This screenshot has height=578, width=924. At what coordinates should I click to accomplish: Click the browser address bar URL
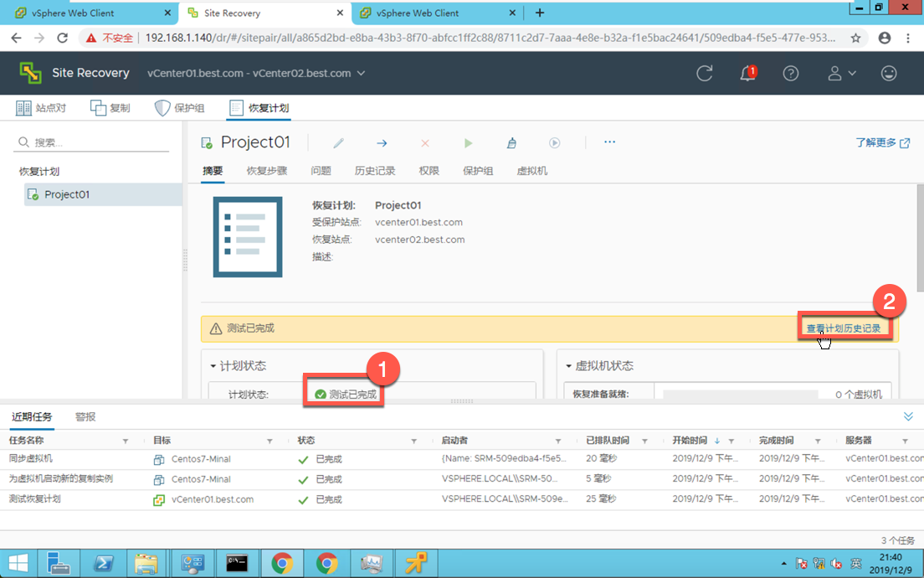[490, 39]
